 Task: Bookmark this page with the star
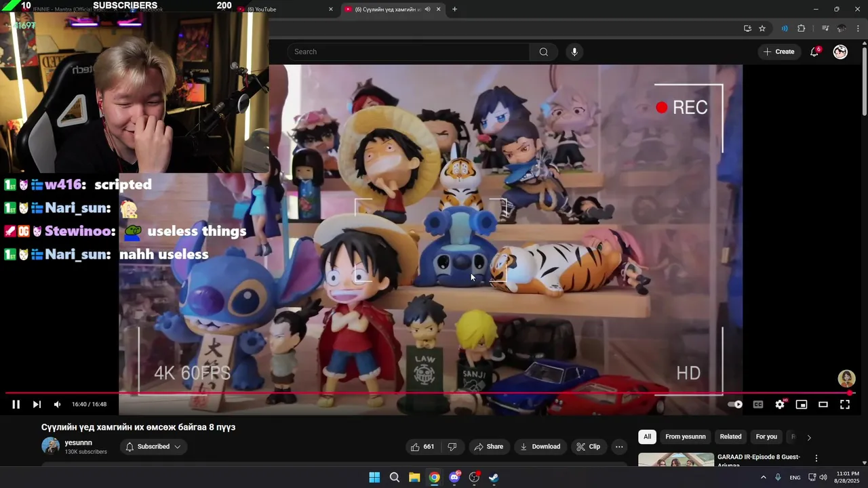762,28
